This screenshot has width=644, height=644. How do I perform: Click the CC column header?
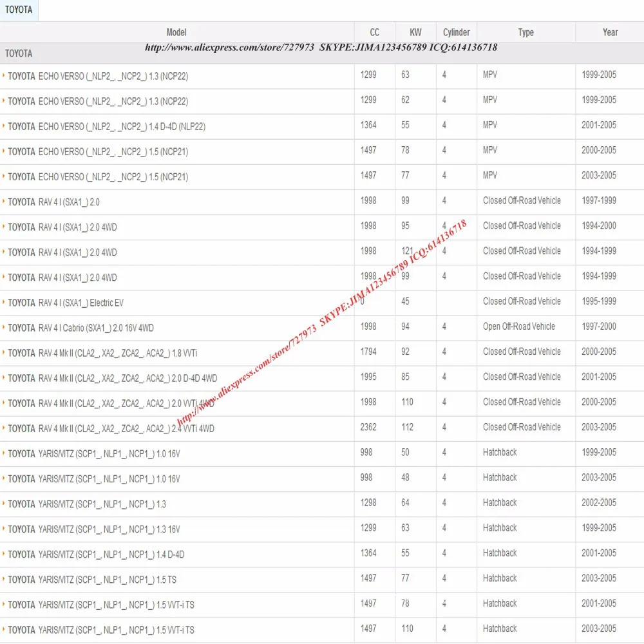click(x=375, y=32)
